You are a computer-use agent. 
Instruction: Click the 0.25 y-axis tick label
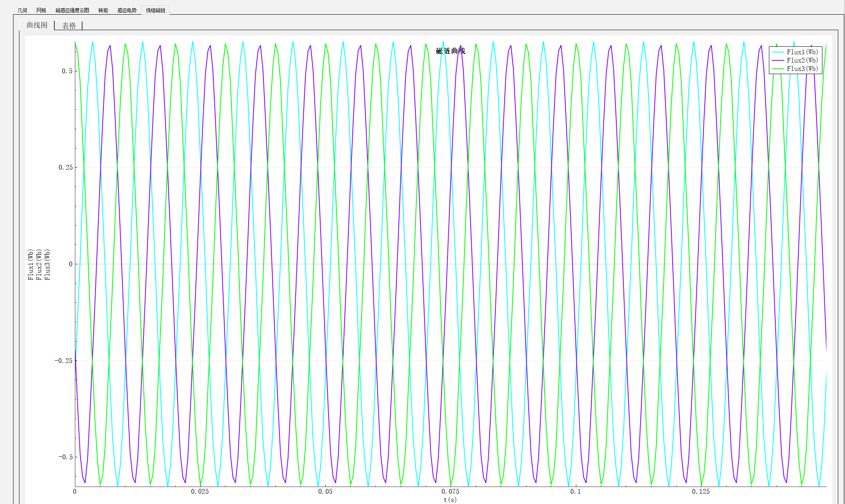(65, 167)
